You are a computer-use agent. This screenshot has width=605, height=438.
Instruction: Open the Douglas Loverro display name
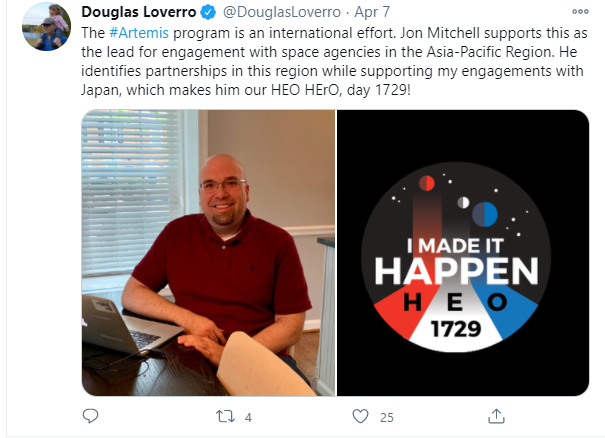pyautogui.click(x=139, y=12)
